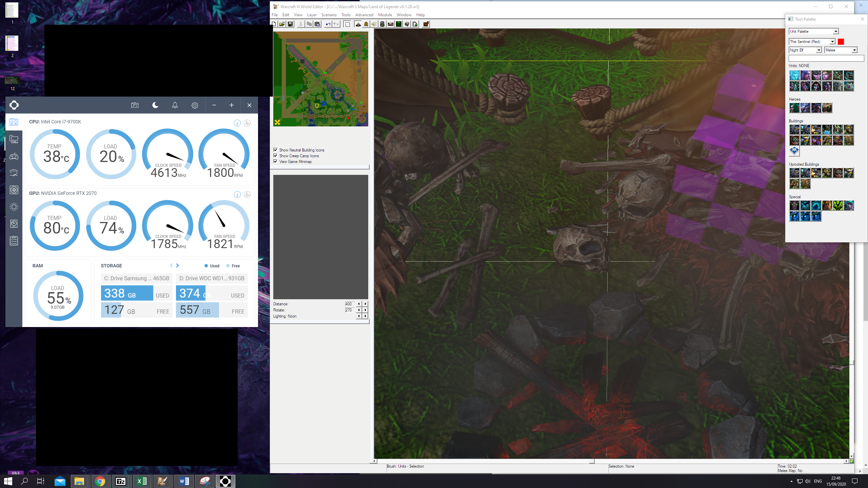Viewport: 868px width, 488px height.
Task: Select the Moon Well building icon
Action: pos(827,129)
